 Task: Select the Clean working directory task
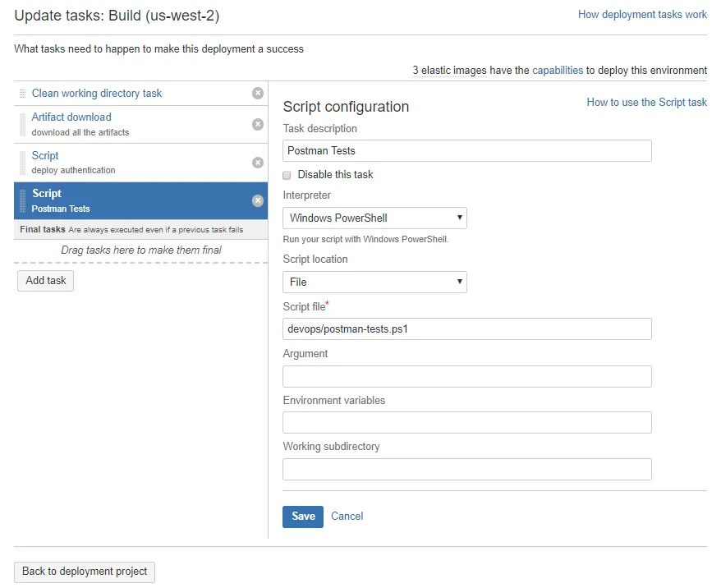97,94
